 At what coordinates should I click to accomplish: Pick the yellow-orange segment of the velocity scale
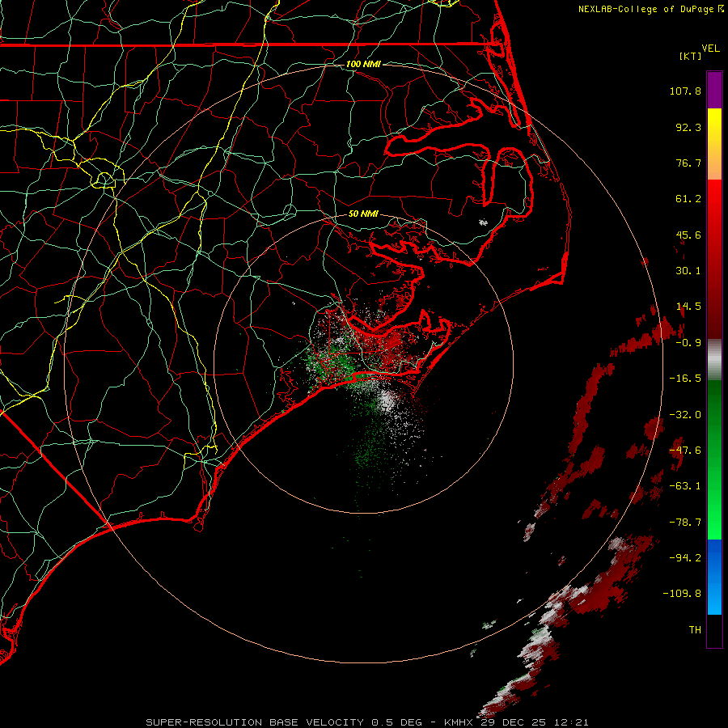(714, 144)
